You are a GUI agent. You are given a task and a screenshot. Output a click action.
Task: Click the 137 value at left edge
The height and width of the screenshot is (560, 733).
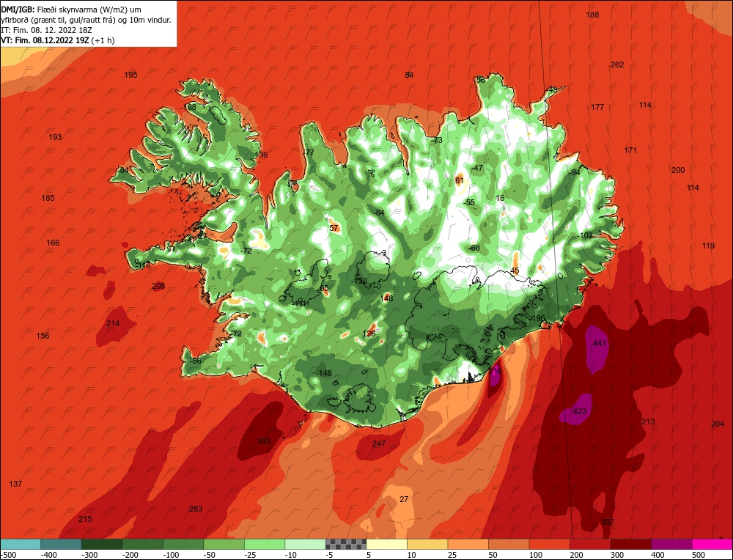click(x=15, y=484)
